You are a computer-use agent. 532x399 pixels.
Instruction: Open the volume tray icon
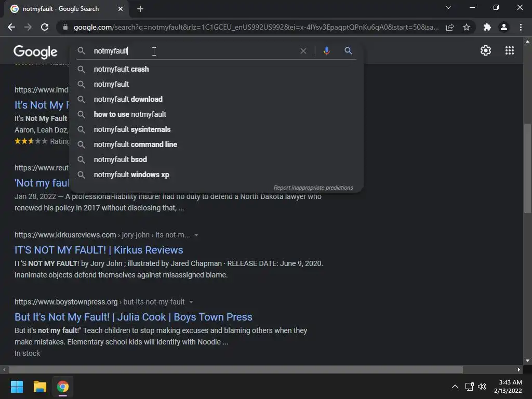(x=482, y=387)
